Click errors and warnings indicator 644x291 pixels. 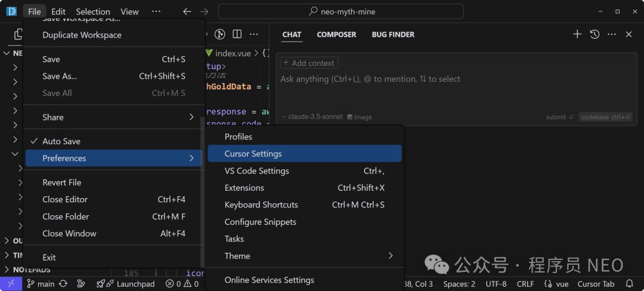[x=182, y=284]
